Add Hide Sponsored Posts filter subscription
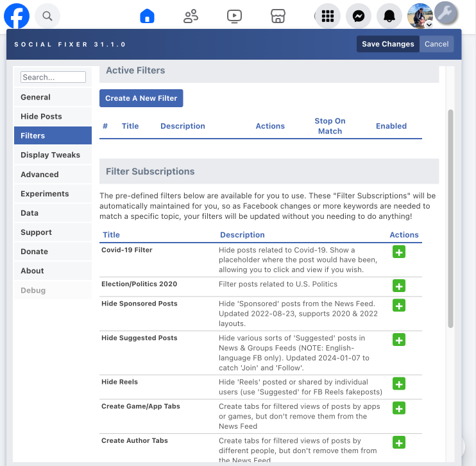Screen dimensions: 476x466 (x=399, y=306)
